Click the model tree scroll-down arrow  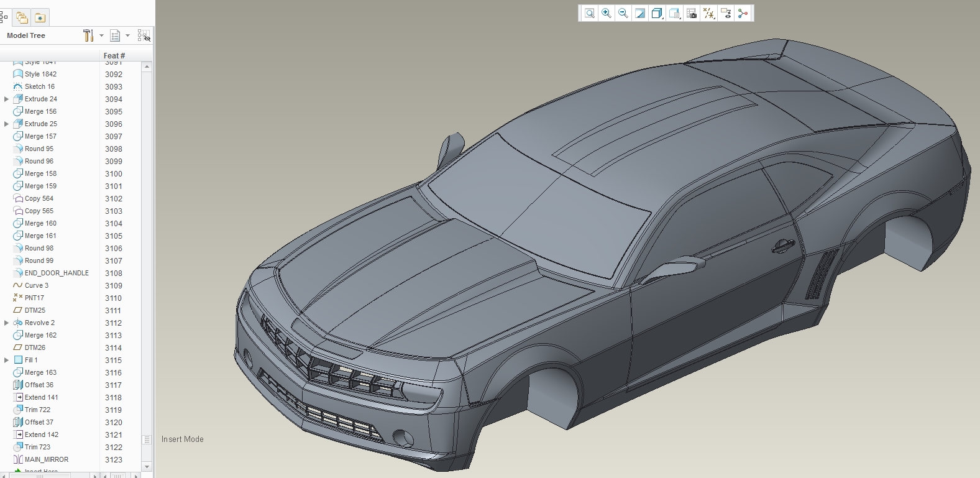click(x=147, y=467)
